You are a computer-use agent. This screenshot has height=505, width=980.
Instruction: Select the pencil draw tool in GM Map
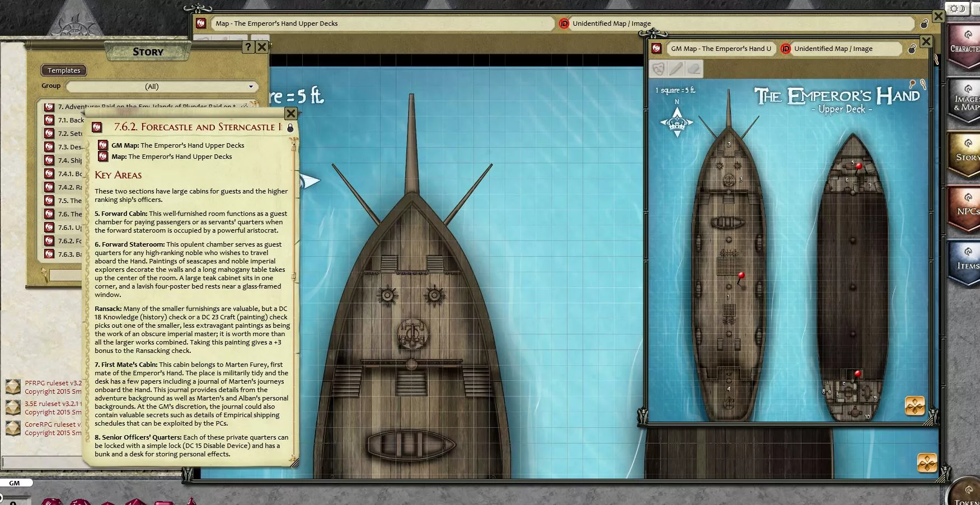tap(676, 69)
